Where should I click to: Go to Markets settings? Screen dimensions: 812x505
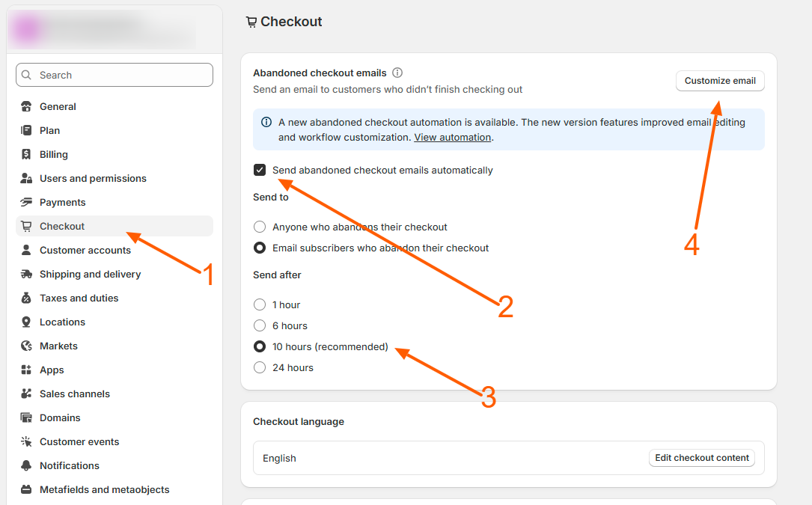tap(115, 346)
